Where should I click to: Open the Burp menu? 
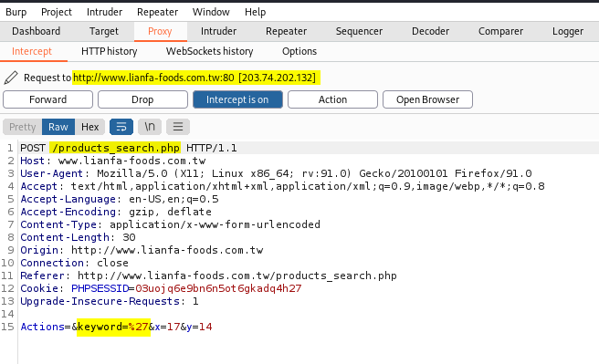coord(16,12)
